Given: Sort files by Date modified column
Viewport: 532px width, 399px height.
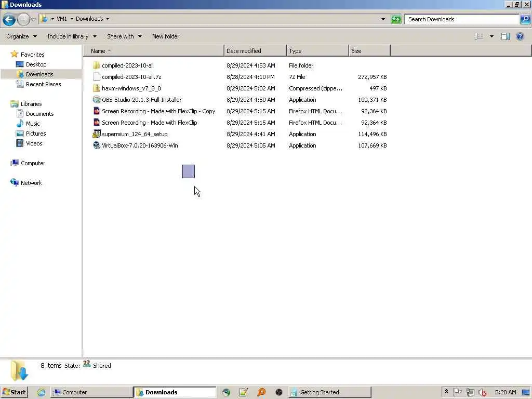Looking at the screenshot, I should coord(255,51).
